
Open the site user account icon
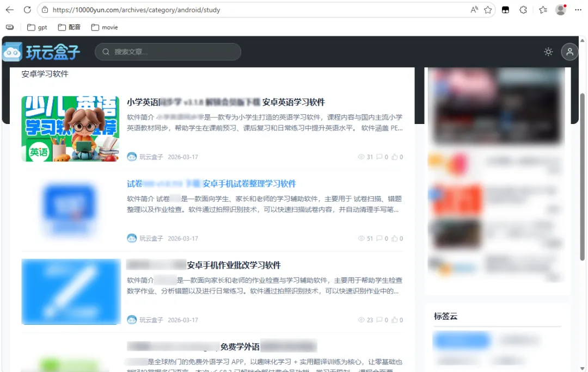(x=569, y=52)
